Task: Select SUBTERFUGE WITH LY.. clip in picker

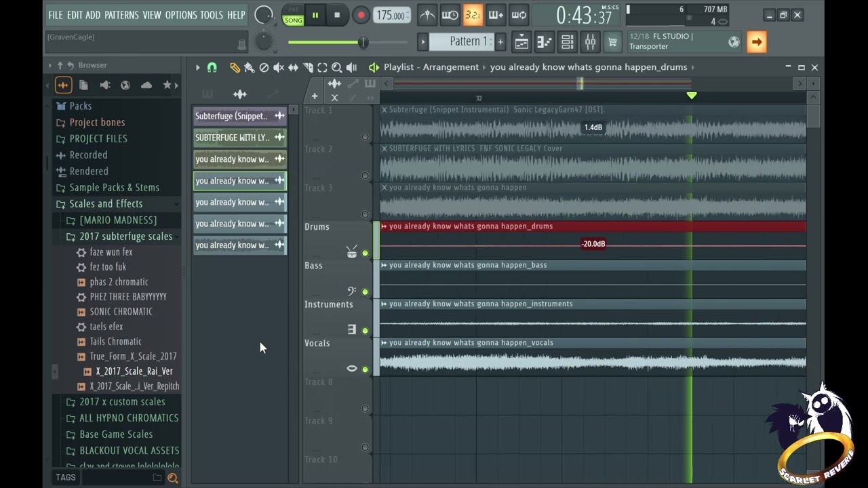Action: pos(240,138)
